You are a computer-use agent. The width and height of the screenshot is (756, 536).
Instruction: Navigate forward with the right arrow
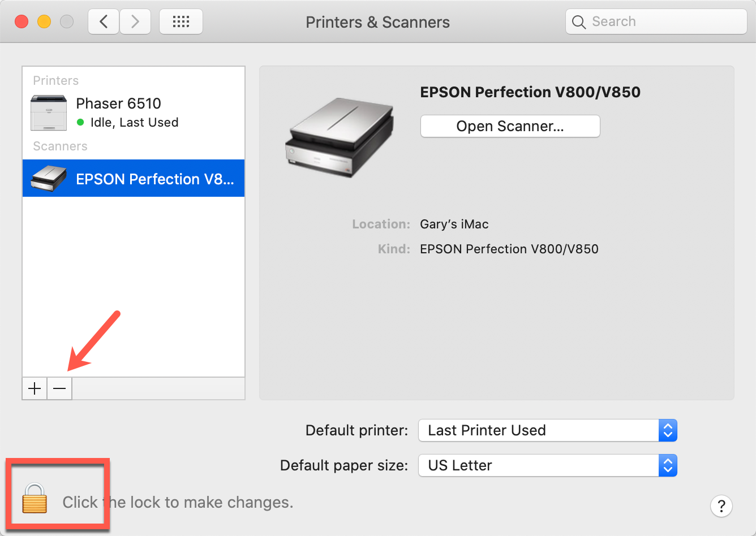(x=135, y=21)
